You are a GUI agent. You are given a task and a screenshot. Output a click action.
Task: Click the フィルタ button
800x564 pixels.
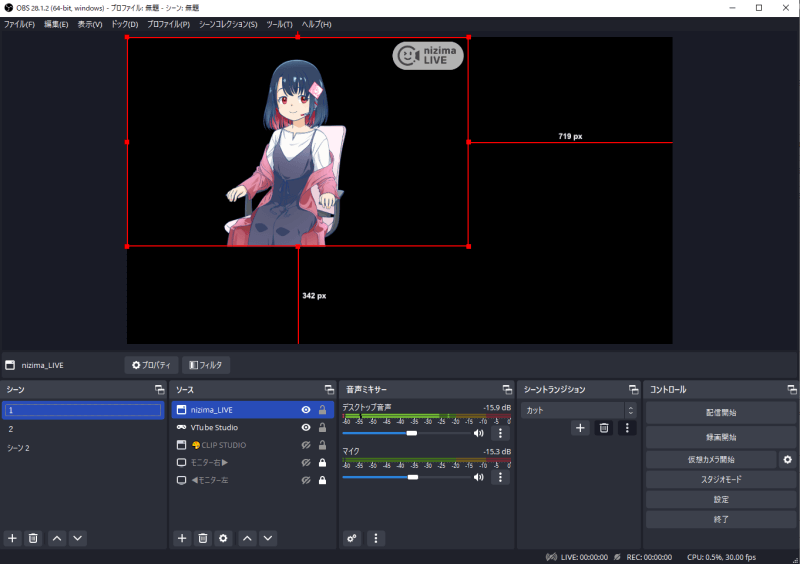pos(206,365)
